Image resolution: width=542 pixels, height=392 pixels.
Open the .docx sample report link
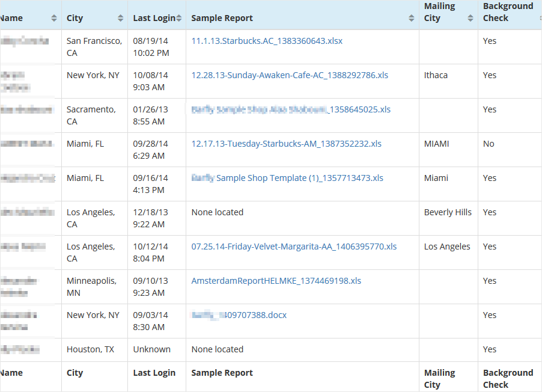click(x=239, y=315)
